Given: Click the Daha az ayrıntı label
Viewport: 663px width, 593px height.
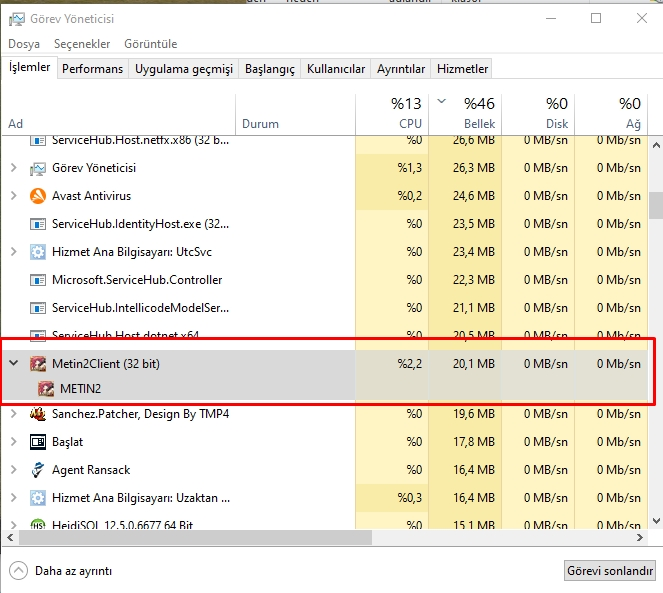Looking at the screenshot, I should click(x=74, y=571).
